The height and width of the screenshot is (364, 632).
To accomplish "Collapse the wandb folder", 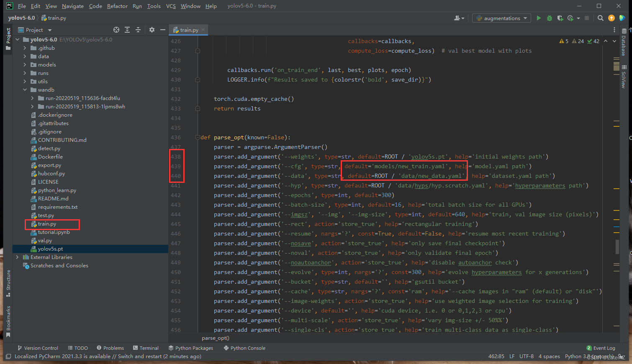I will (x=25, y=90).
